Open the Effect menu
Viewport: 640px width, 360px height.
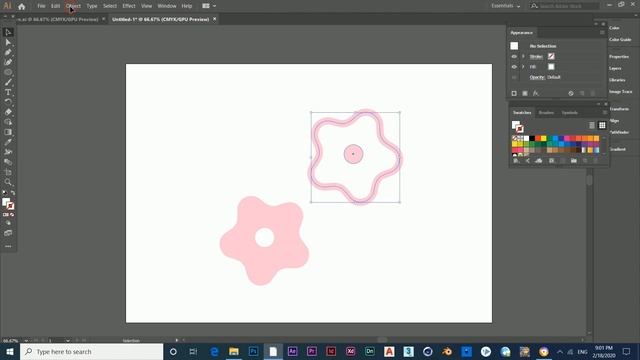[129, 6]
